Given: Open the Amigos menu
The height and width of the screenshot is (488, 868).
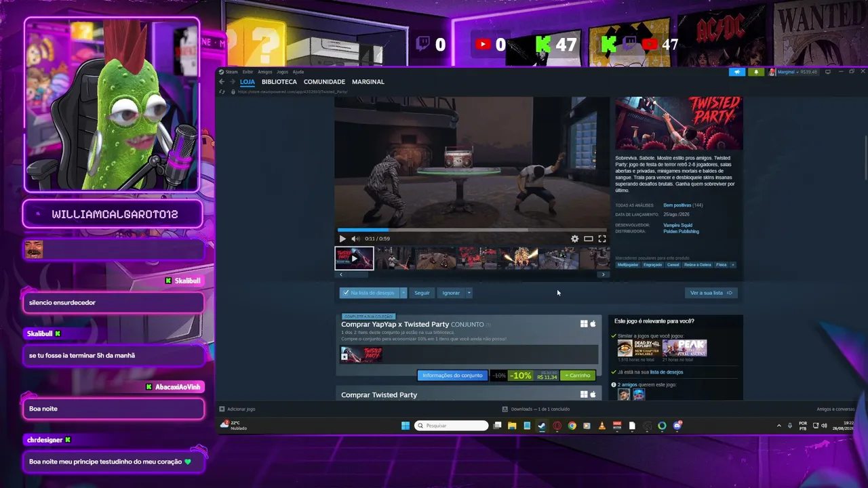Looking at the screenshot, I should [264, 72].
